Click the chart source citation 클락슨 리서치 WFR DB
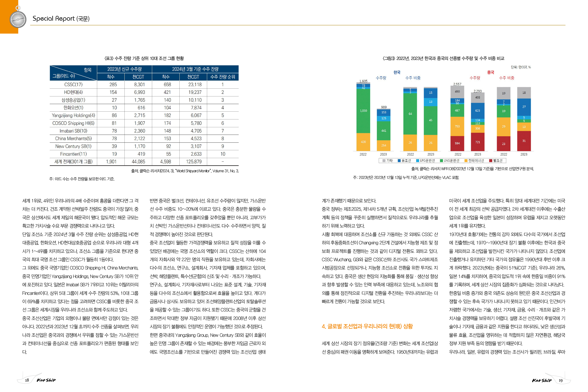The image size is (588, 392). point(472,169)
